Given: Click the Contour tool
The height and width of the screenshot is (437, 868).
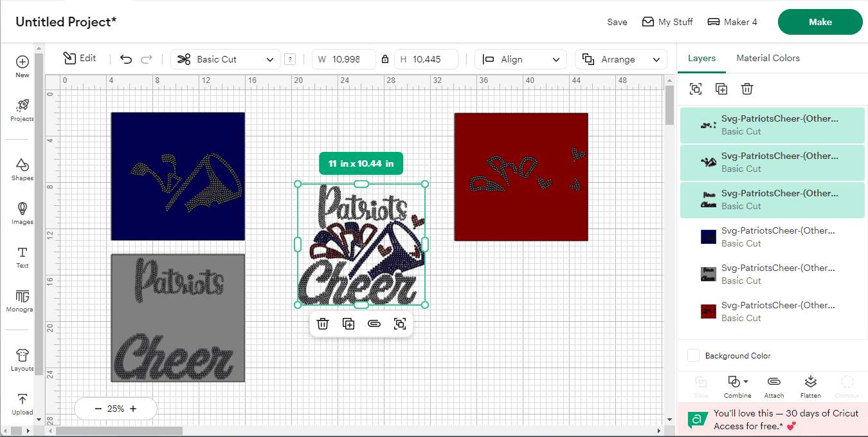Looking at the screenshot, I should click(847, 387).
